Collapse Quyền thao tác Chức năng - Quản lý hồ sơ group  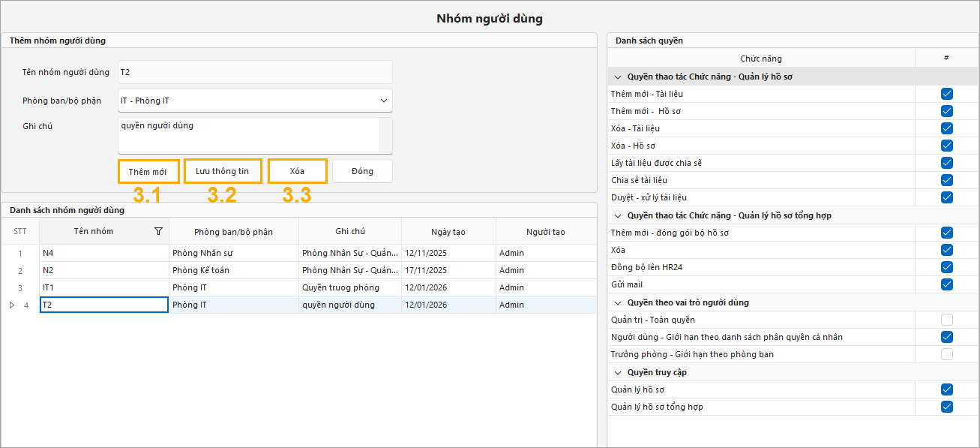point(619,77)
